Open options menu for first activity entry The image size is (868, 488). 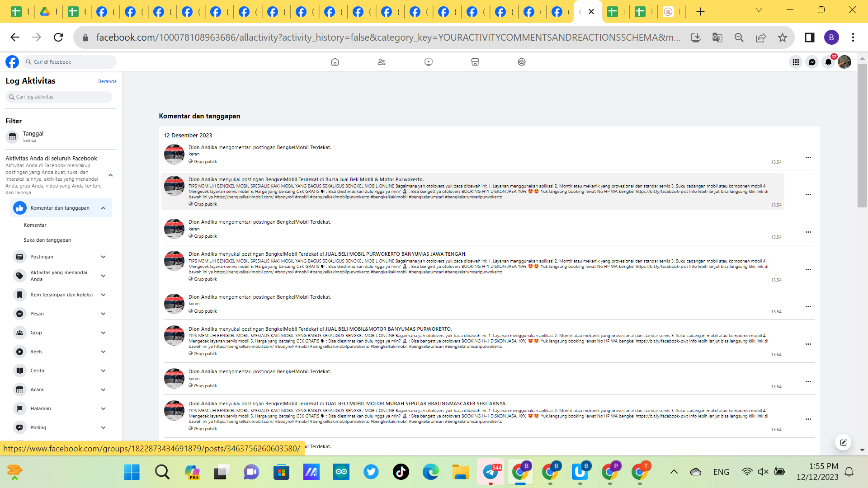point(808,157)
